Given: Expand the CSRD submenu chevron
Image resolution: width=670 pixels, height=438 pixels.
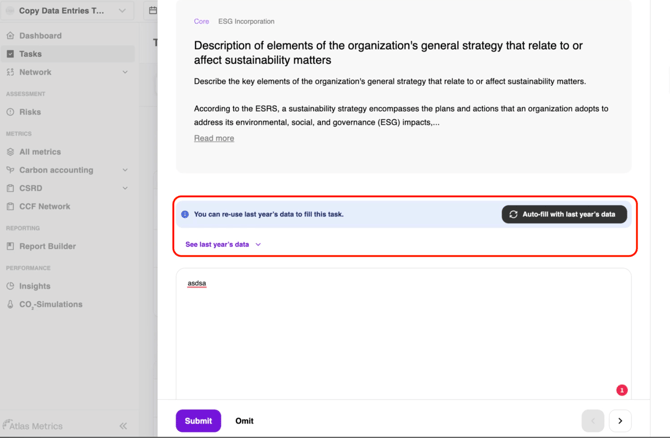Looking at the screenshot, I should pos(125,188).
